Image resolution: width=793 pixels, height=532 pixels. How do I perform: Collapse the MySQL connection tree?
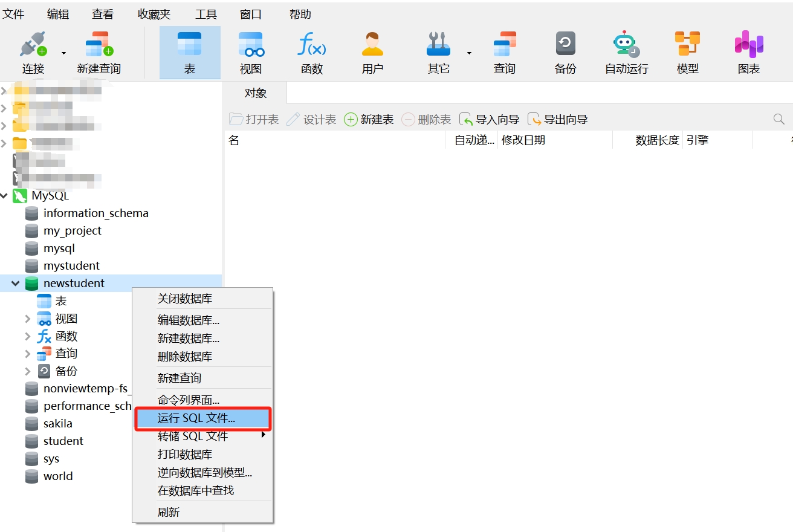click(x=5, y=195)
